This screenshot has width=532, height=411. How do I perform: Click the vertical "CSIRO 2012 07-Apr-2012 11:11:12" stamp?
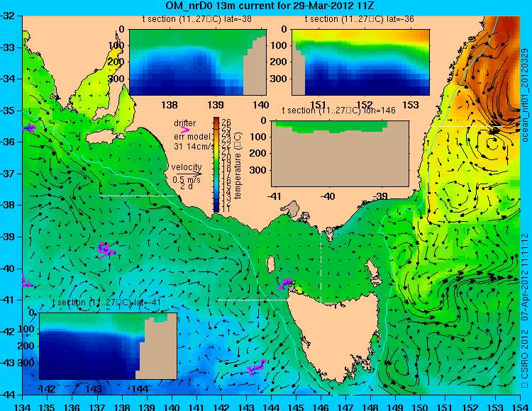tap(525, 310)
